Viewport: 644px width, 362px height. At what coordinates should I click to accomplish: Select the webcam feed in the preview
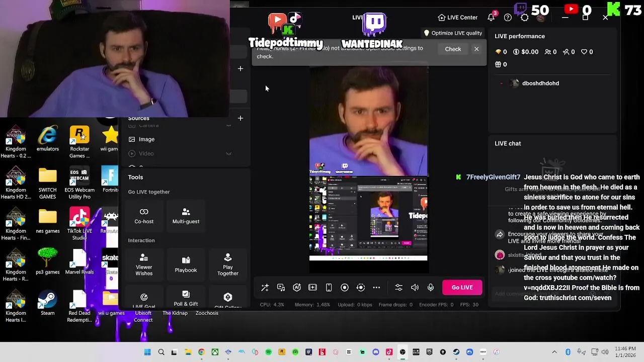pyautogui.click(x=368, y=121)
